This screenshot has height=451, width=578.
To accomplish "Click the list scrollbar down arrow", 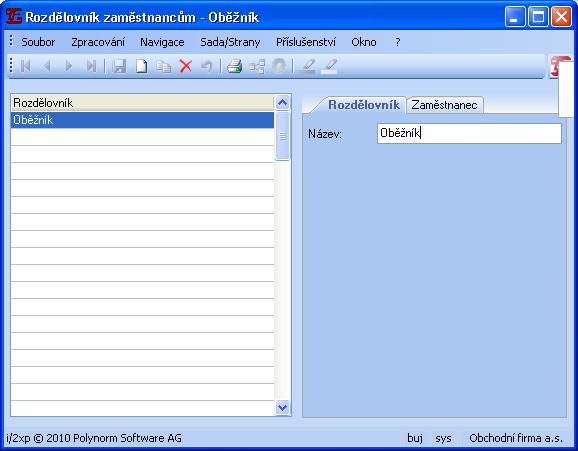I will [282, 407].
